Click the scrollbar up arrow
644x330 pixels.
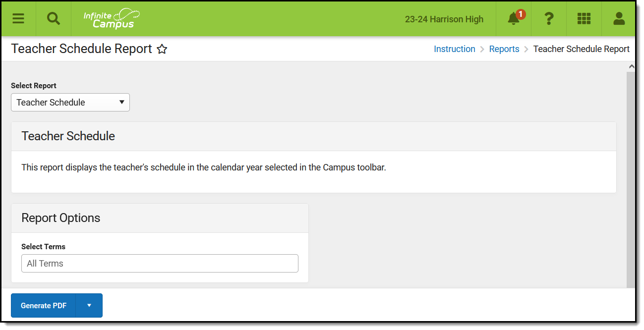631,66
